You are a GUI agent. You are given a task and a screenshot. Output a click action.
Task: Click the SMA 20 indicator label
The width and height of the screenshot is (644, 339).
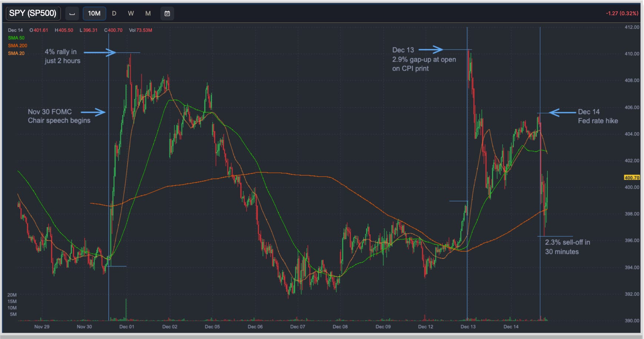16,53
